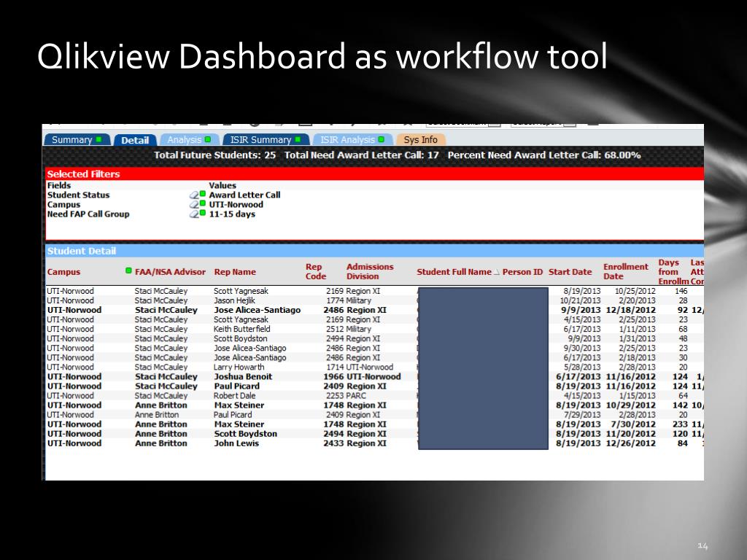Clear the Campus filter with its eraser icon

tap(194, 205)
